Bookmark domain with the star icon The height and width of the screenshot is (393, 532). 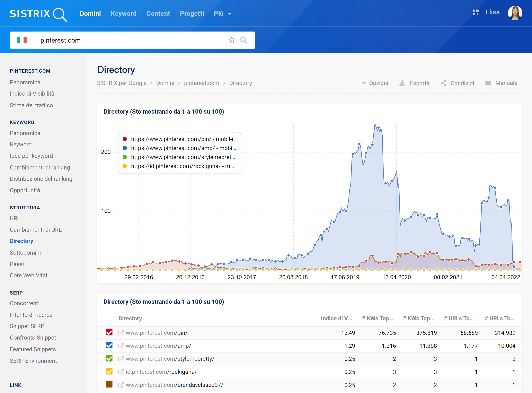[x=231, y=40]
